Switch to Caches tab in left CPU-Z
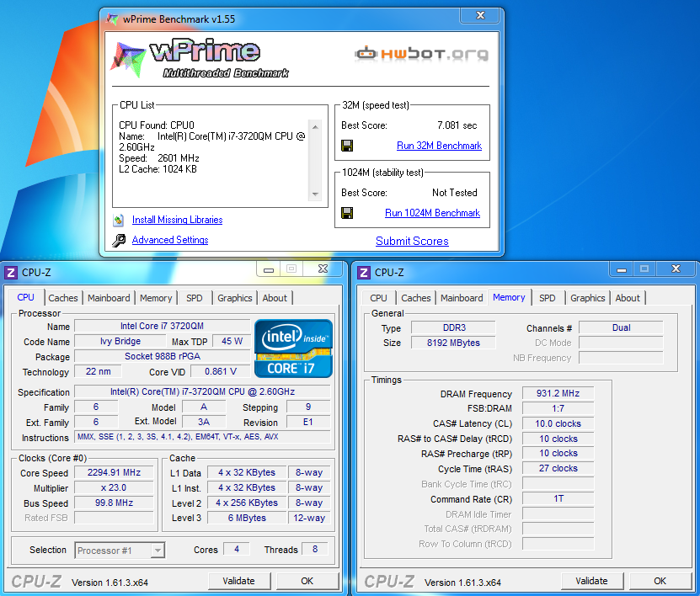The width and height of the screenshot is (700, 596). tap(63, 298)
